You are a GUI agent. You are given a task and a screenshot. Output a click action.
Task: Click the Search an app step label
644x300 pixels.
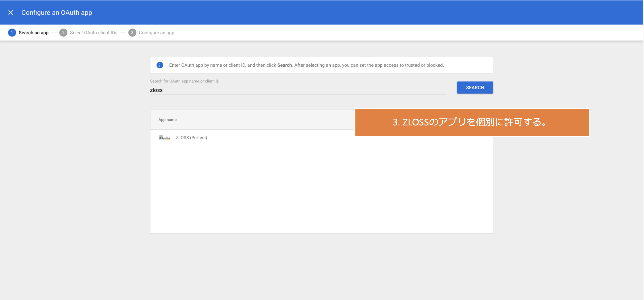(33, 33)
